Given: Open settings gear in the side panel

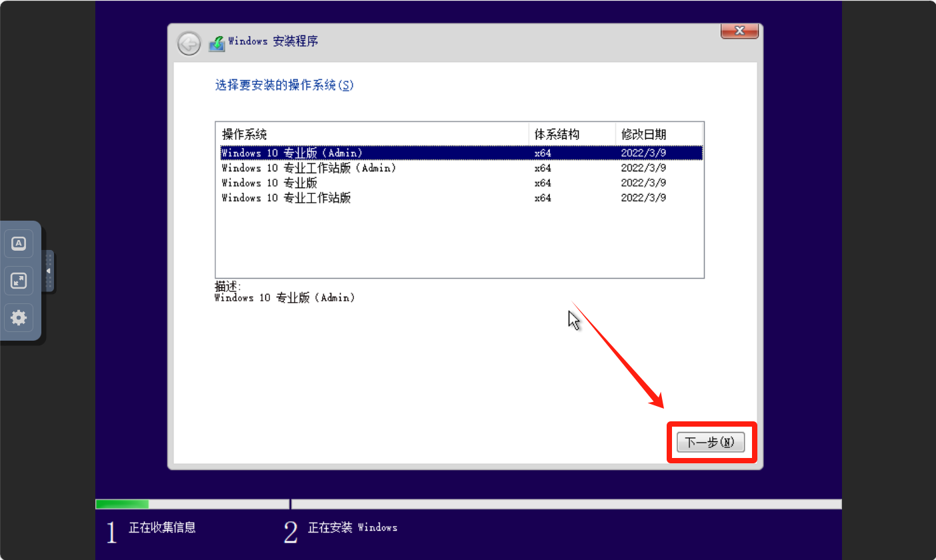Looking at the screenshot, I should [x=19, y=318].
